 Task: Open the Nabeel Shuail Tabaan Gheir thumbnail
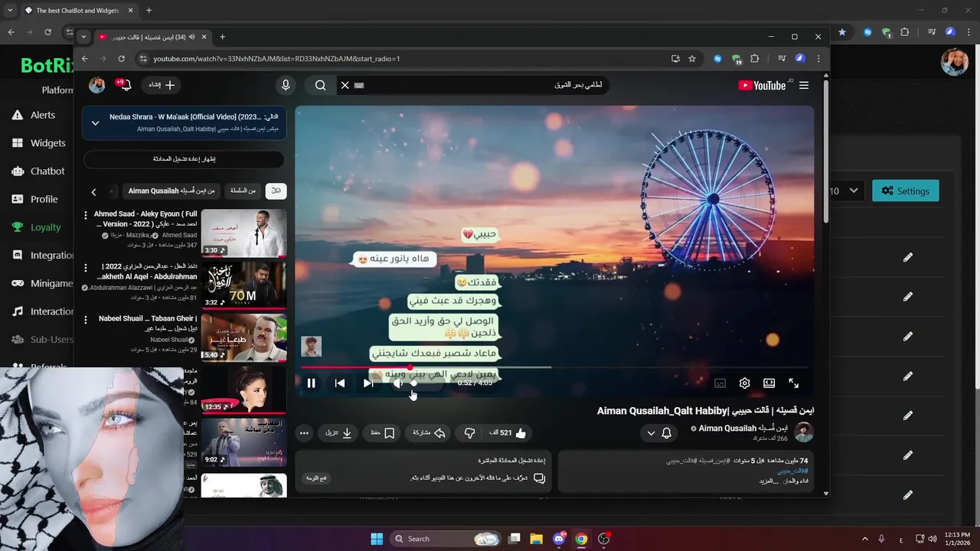244,337
